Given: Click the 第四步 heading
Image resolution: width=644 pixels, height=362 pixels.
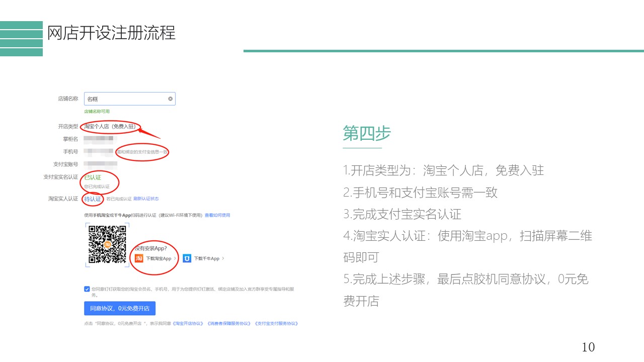Looking at the screenshot, I should (x=367, y=133).
